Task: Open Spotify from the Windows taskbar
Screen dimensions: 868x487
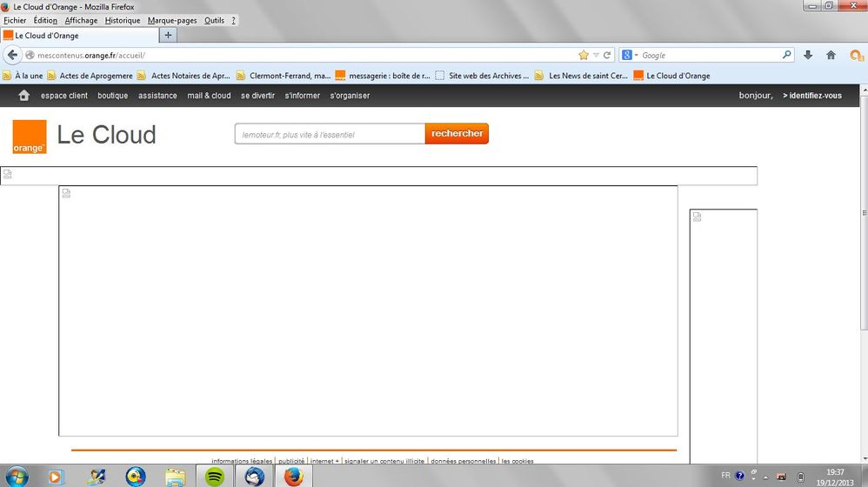Action: pos(214,477)
